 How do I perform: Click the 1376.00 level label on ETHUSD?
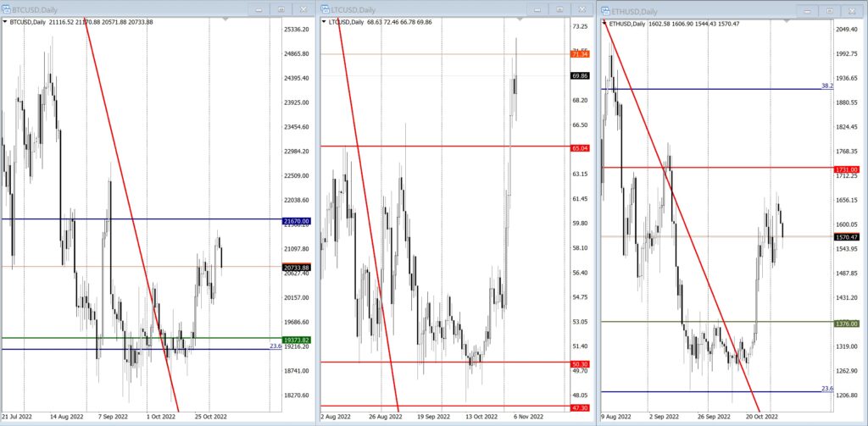[847, 323]
